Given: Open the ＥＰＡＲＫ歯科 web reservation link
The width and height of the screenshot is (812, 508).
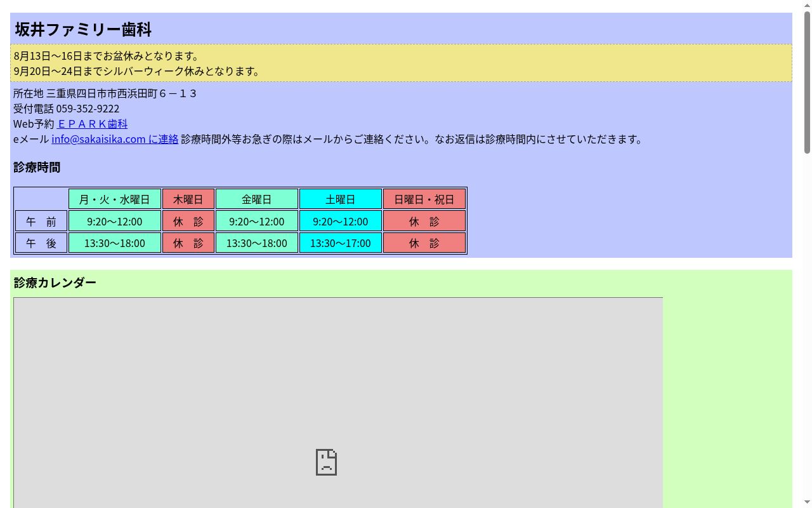Looking at the screenshot, I should point(92,124).
